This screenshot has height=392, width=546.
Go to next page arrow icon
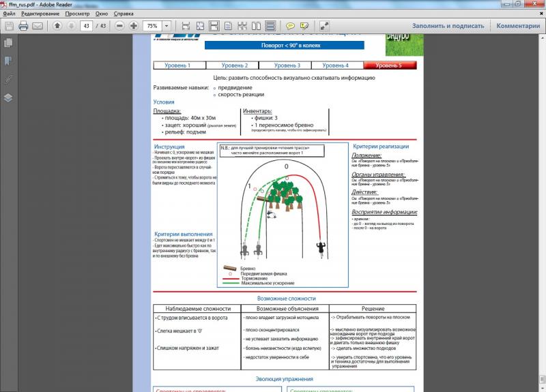click(x=71, y=26)
